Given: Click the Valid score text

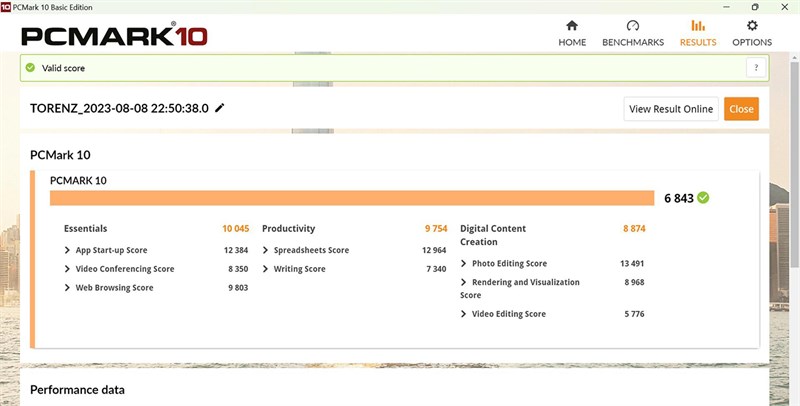Looking at the screenshot, I should pyautogui.click(x=63, y=68).
